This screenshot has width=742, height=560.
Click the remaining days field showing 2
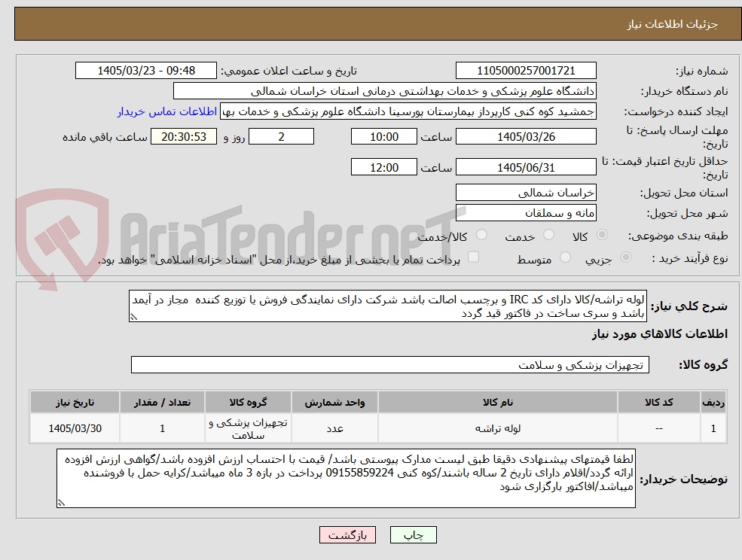click(281, 137)
